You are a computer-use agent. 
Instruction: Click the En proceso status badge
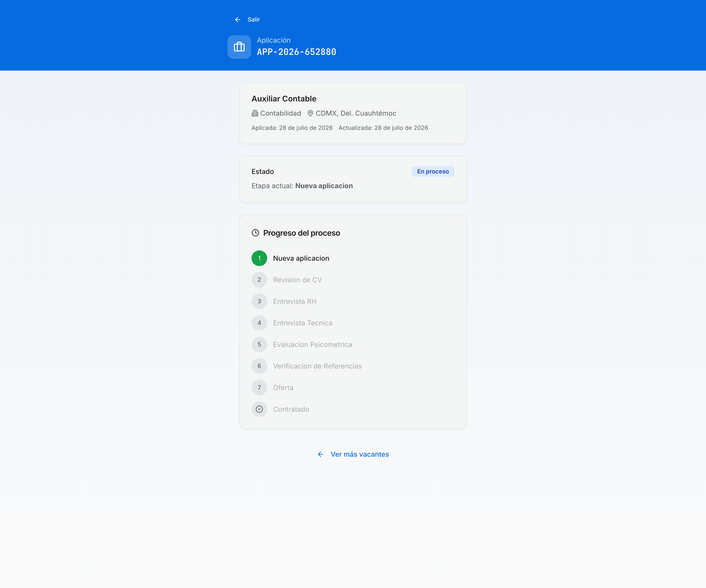(433, 171)
